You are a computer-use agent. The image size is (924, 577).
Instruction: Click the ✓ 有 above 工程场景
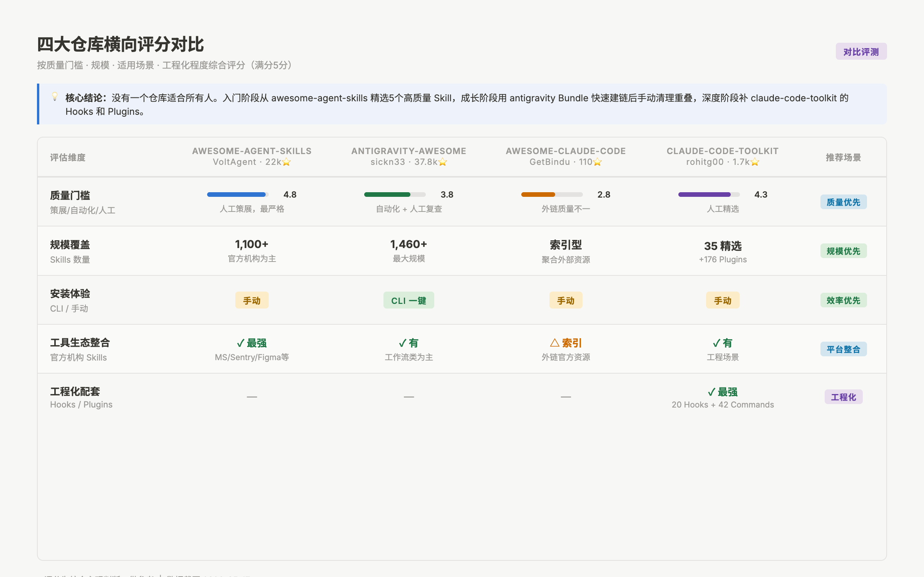(x=723, y=343)
